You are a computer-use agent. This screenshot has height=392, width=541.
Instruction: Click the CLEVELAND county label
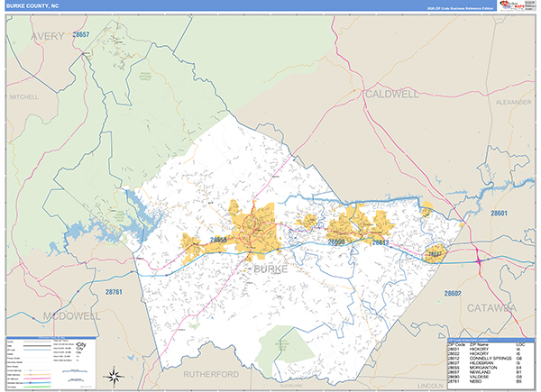click(291, 386)
